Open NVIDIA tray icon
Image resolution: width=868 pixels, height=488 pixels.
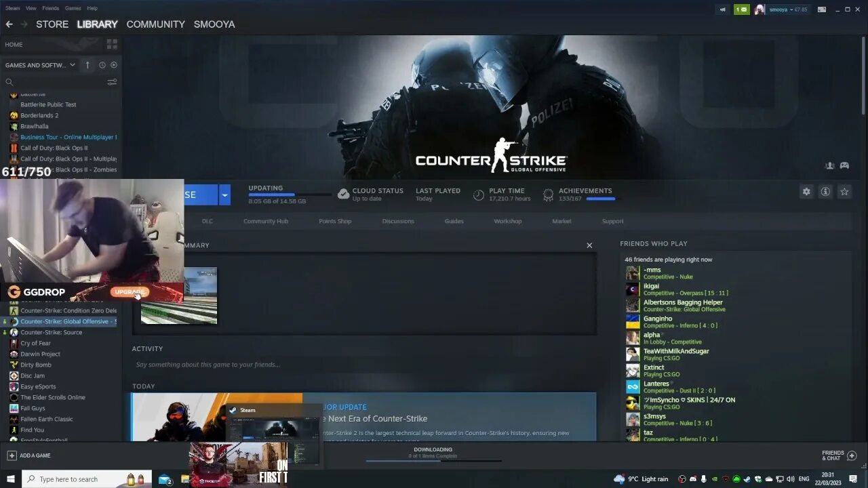click(x=715, y=479)
